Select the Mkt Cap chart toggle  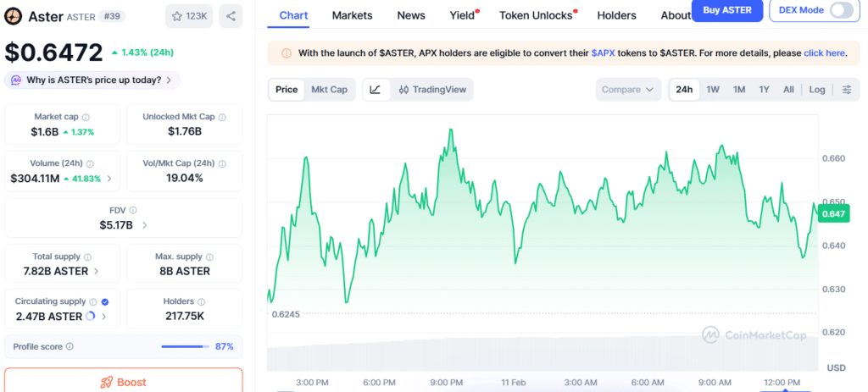click(x=330, y=90)
